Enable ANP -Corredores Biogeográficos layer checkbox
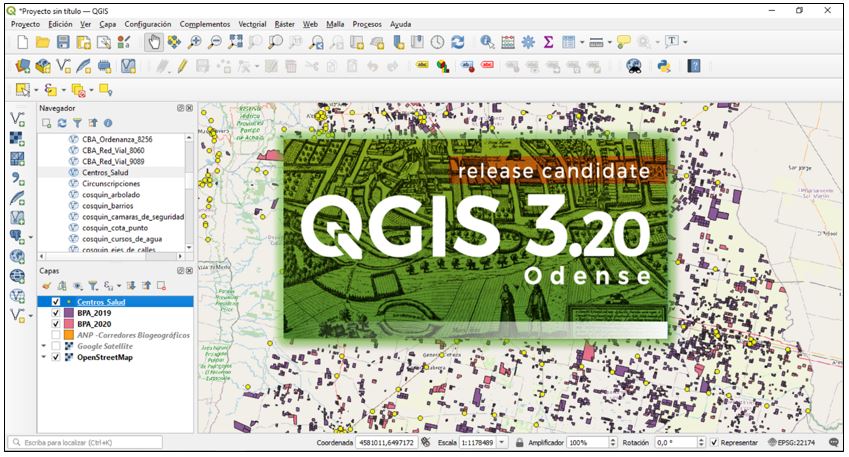The width and height of the screenshot is (849, 457). tap(55, 335)
